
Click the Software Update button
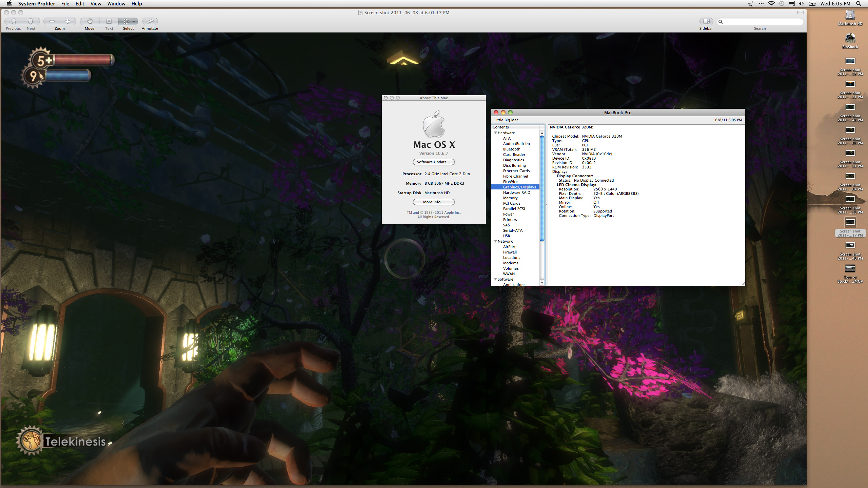(434, 162)
